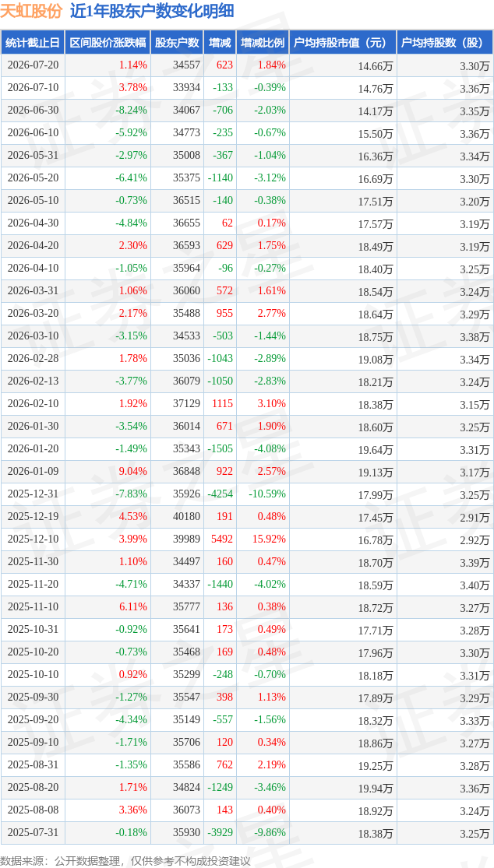Viewport: 494px width, 868px height.
Task: Select the 统计截止日 column header
Action: [33, 43]
